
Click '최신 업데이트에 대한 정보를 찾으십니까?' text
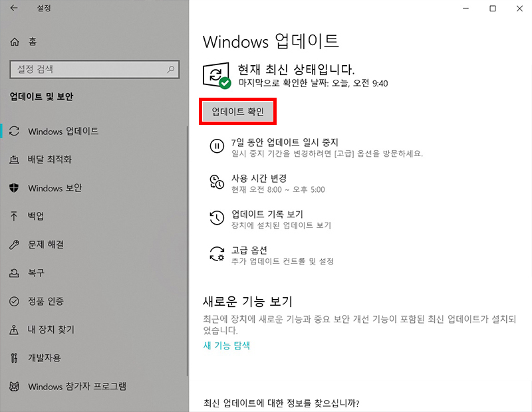(x=281, y=403)
